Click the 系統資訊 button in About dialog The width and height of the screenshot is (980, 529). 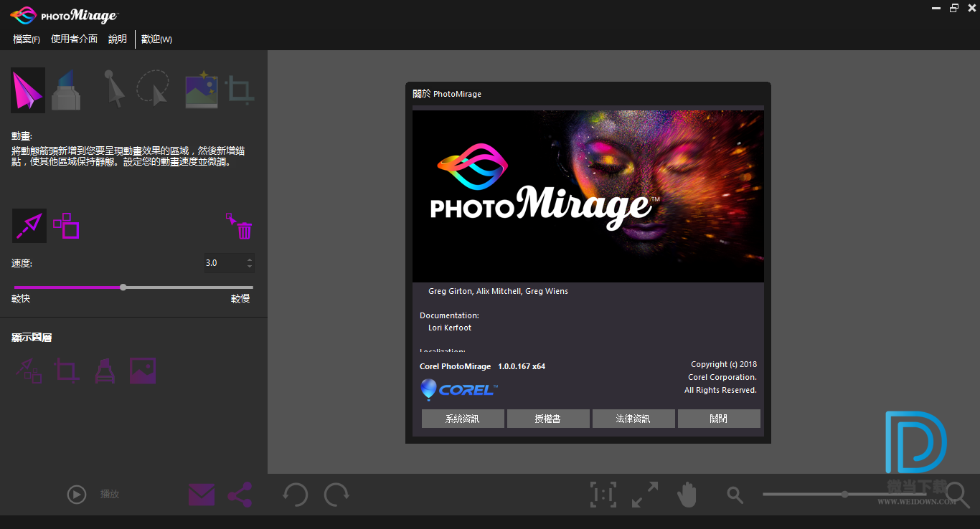point(463,419)
